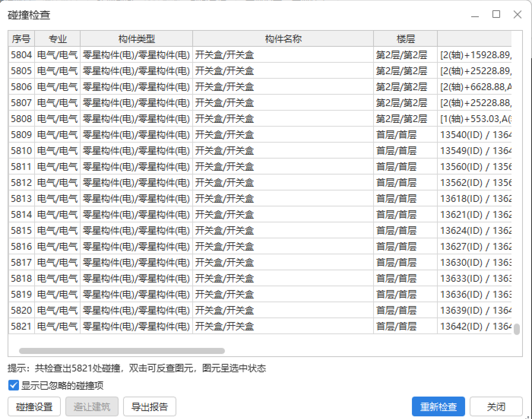Click 第2层/第2层 cell in row 5806
Image resolution: width=532 pixels, height=419 pixels.
pyautogui.click(x=402, y=87)
